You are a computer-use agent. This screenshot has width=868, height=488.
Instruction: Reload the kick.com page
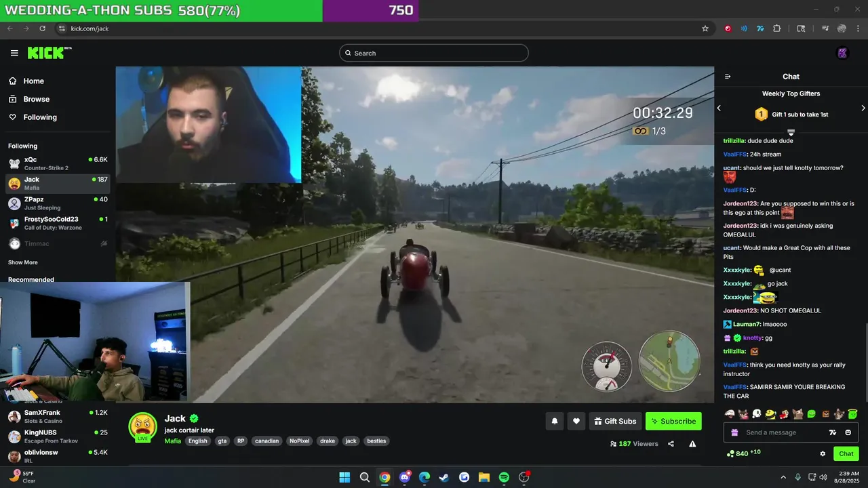pyautogui.click(x=42, y=28)
